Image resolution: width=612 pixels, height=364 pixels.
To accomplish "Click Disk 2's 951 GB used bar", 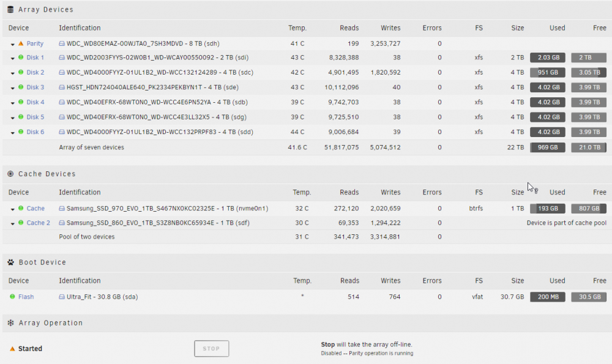I will point(548,72).
